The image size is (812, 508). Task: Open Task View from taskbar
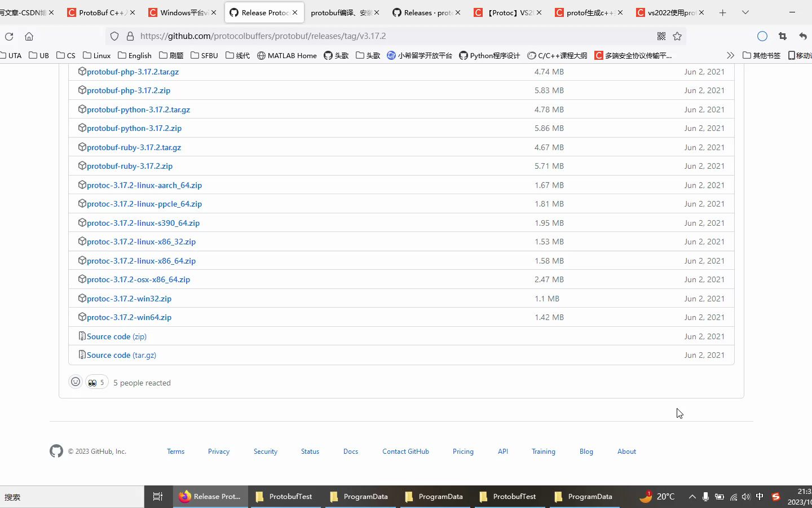(x=158, y=497)
